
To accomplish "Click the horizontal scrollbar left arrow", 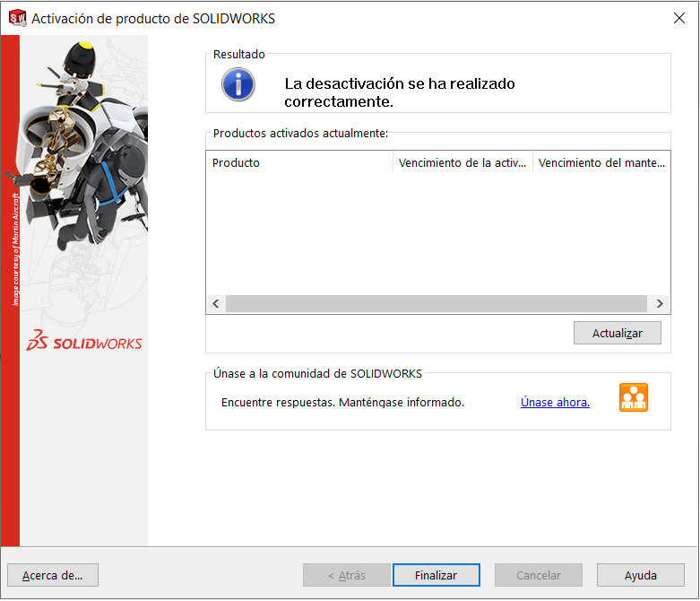I will pyautogui.click(x=216, y=304).
